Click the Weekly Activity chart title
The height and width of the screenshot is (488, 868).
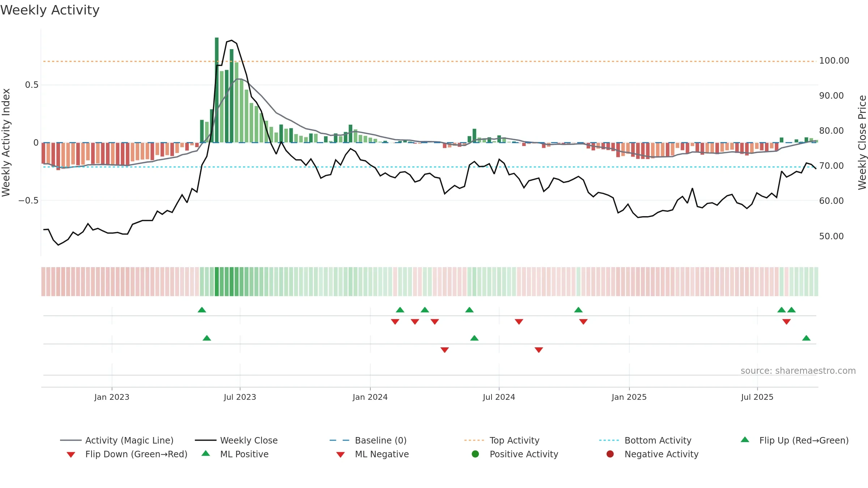(x=50, y=10)
